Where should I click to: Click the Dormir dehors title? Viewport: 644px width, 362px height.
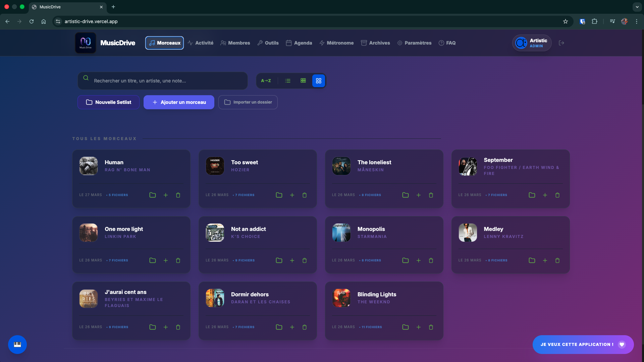250,294
